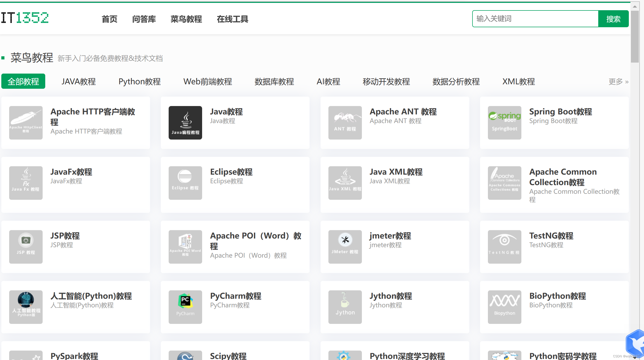Viewport: 644px width, 360px height.
Task: Click the ANT tutorial ant icon
Action: pyautogui.click(x=345, y=123)
